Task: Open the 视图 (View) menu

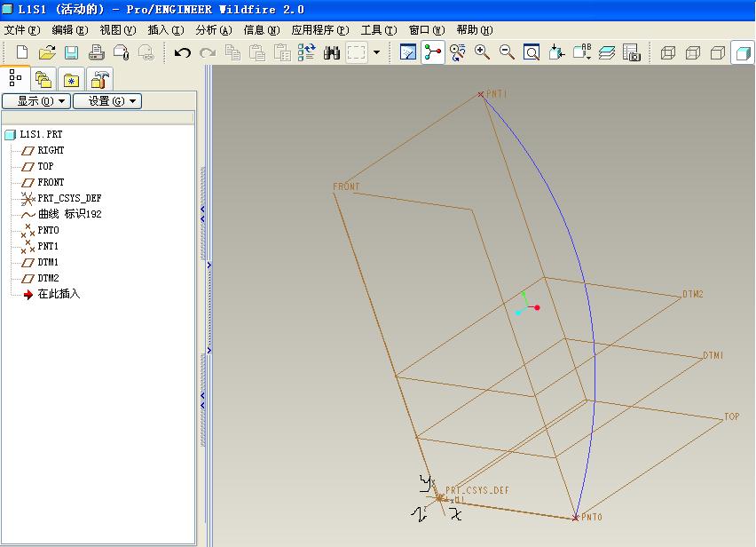Action: [118, 30]
